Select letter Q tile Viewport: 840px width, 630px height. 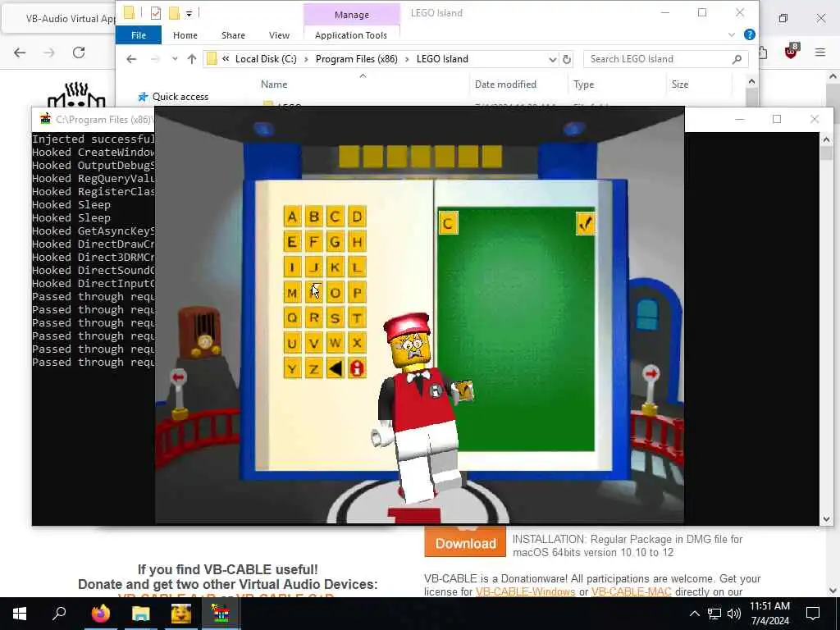[x=293, y=318]
